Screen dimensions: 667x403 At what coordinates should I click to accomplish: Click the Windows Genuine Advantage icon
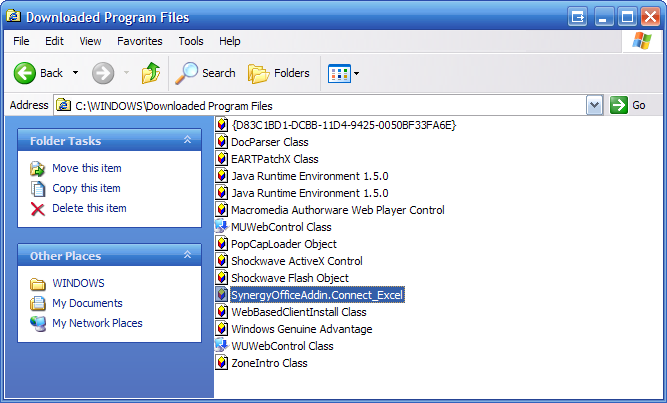pos(221,329)
